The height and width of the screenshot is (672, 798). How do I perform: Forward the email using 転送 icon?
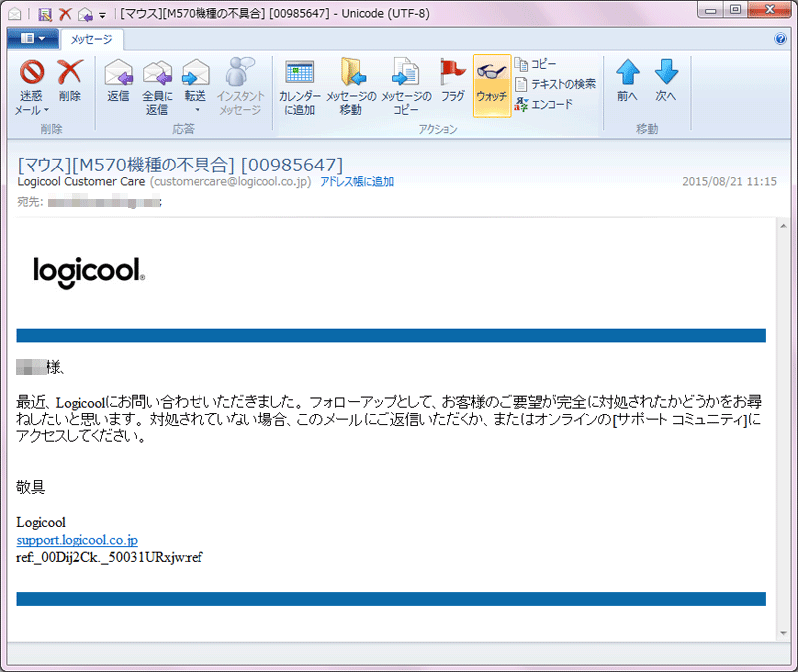196,72
